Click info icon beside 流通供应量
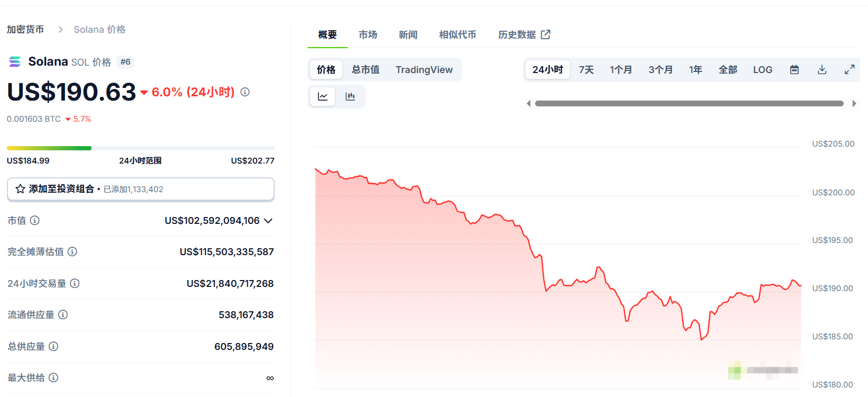Screen dimensions: 868x397 [x=63, y=314]
